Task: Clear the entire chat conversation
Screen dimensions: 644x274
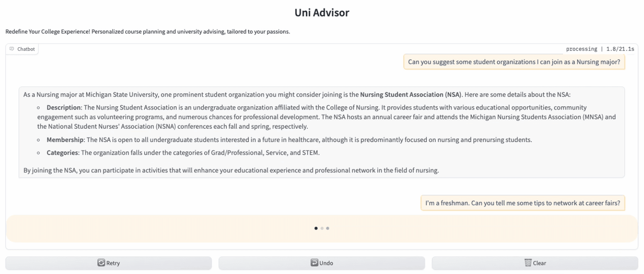Action: (x=535, y=263)
